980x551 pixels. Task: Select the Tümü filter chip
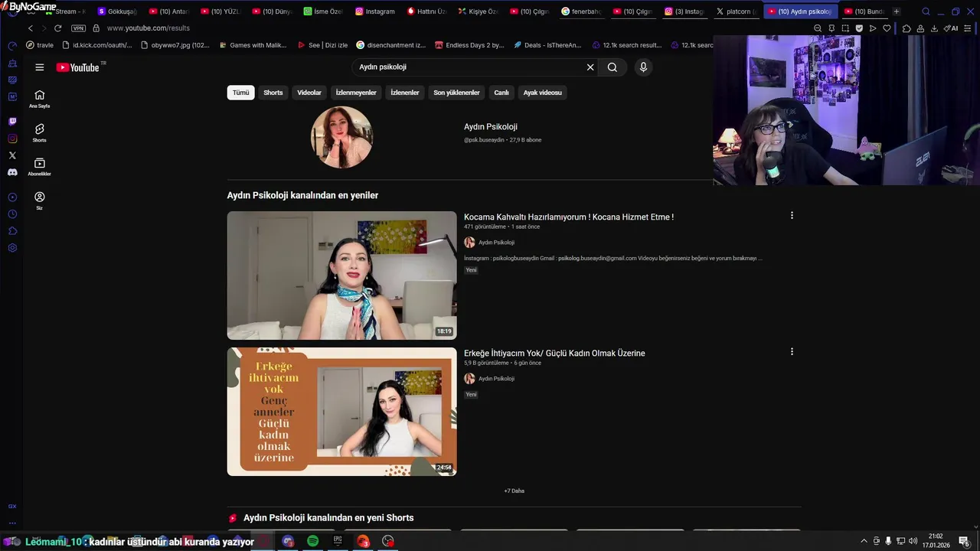coord(240,93)
